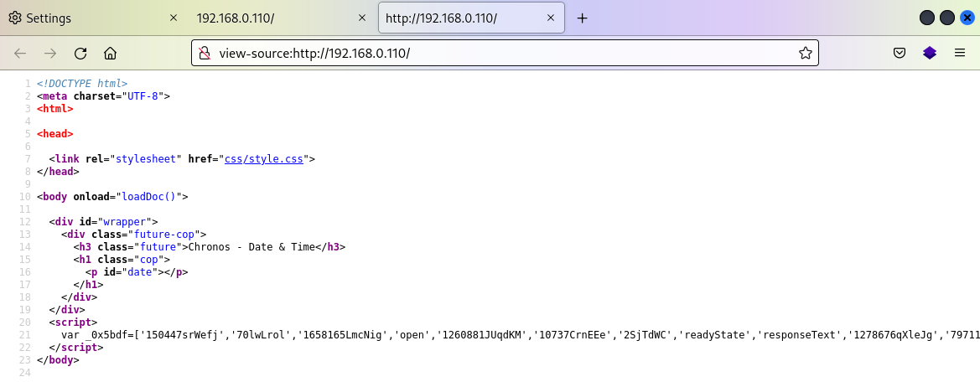The width and height of the screenshot is (980, 387).
Task: Show insecure connection site information
Action: pyautogui.click(x=205, y=53)
